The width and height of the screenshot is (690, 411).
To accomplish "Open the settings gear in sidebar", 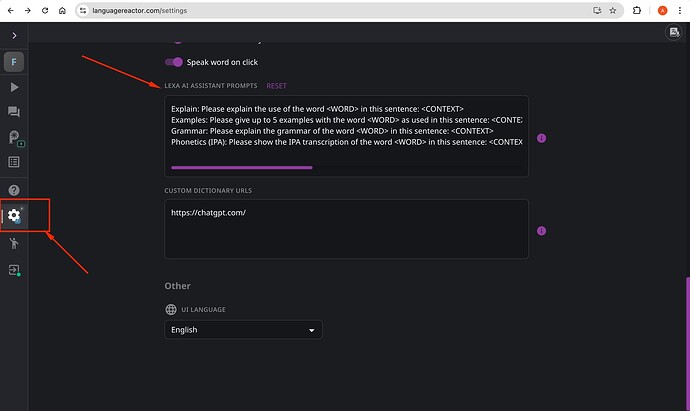I will coord(14,215).
